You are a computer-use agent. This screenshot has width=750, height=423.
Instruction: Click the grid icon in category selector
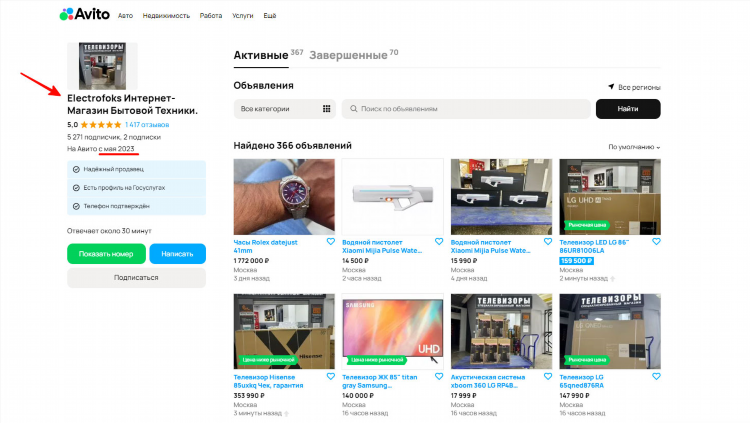(x=326, y=109)
